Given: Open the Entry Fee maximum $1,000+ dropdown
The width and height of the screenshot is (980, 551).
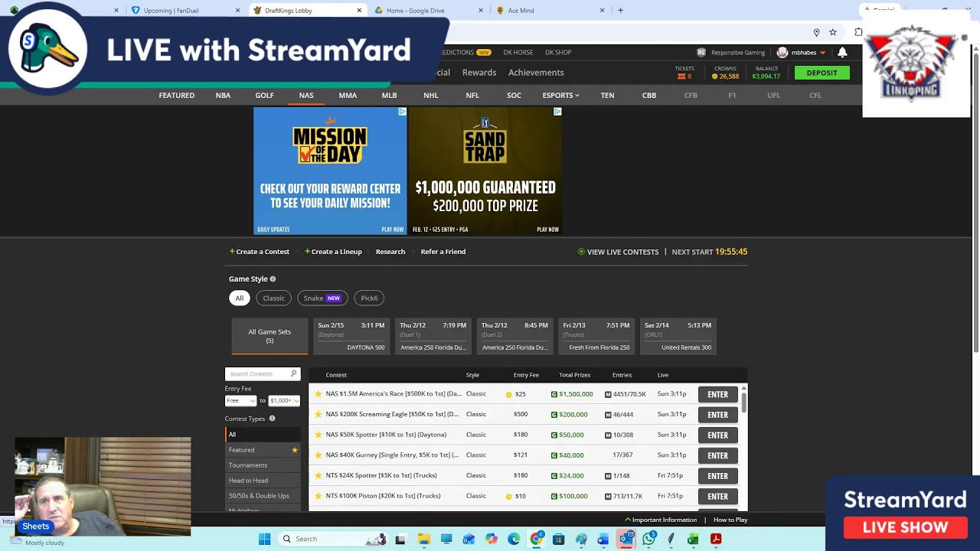Looking at the screenshot, I should point(283,400).
